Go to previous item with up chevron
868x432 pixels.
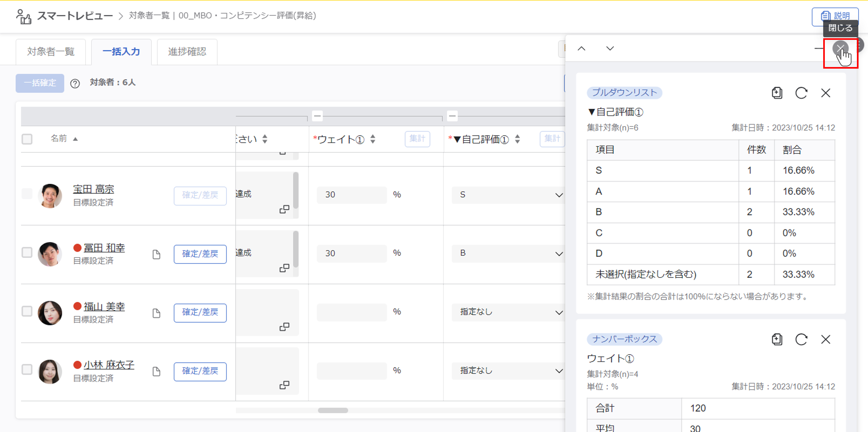581,49
